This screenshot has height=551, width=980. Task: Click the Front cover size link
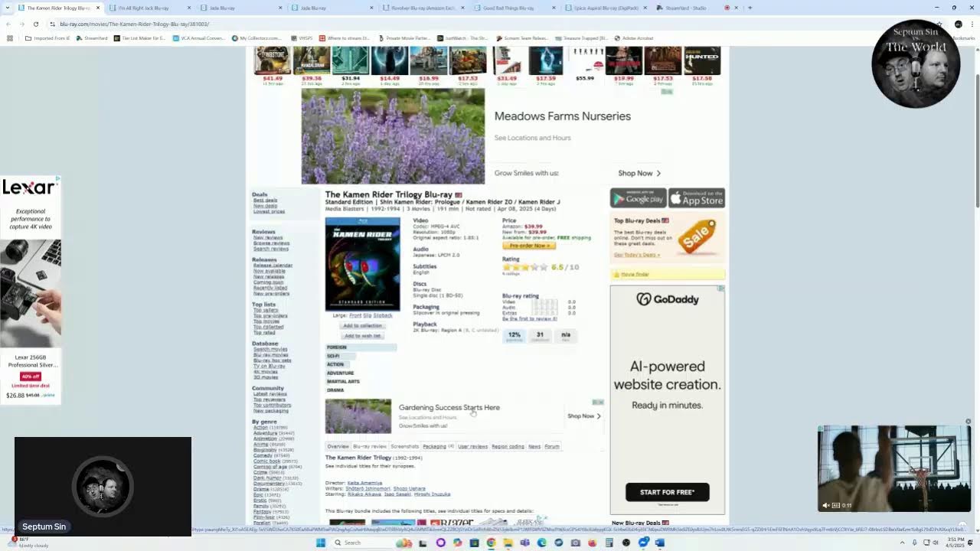coord(355,315)
